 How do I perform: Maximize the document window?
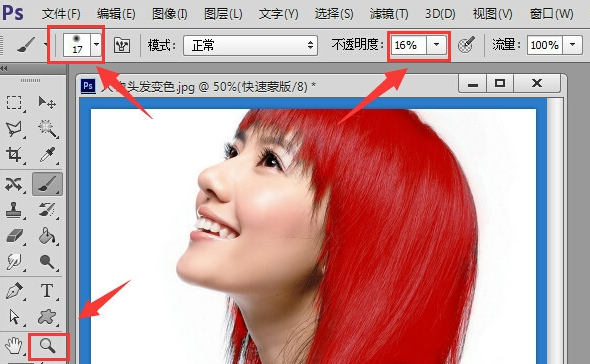point(500,83)
